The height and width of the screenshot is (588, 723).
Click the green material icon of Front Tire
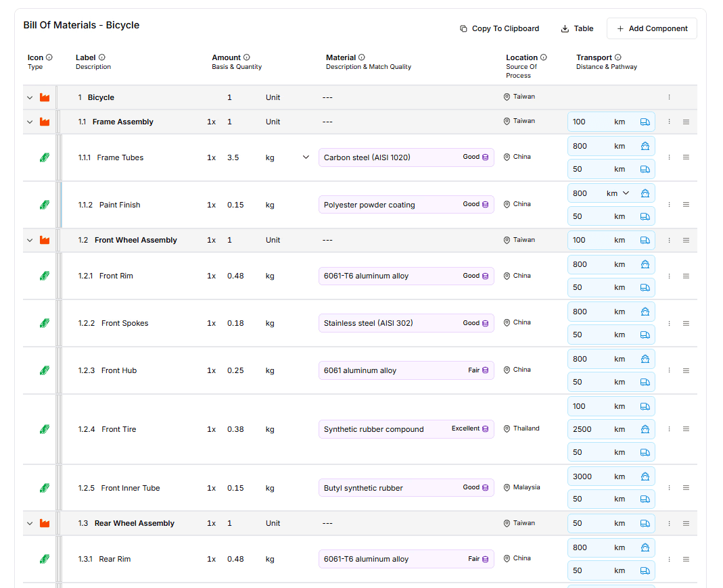click(x=45, y=429)
